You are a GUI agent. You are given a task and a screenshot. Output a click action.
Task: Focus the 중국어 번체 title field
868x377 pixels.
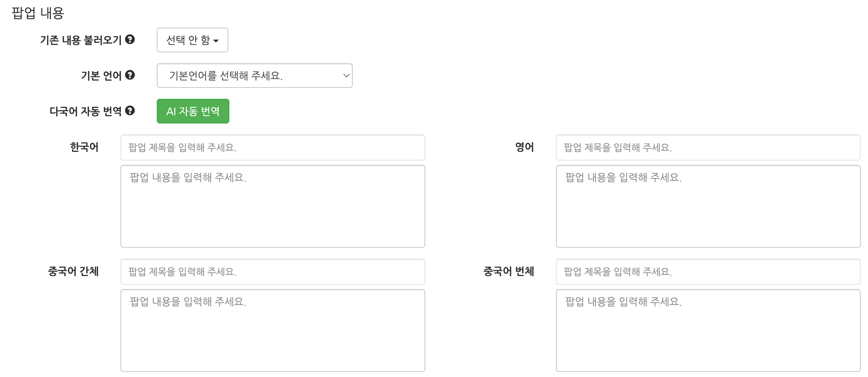click(x=708, y=272)
